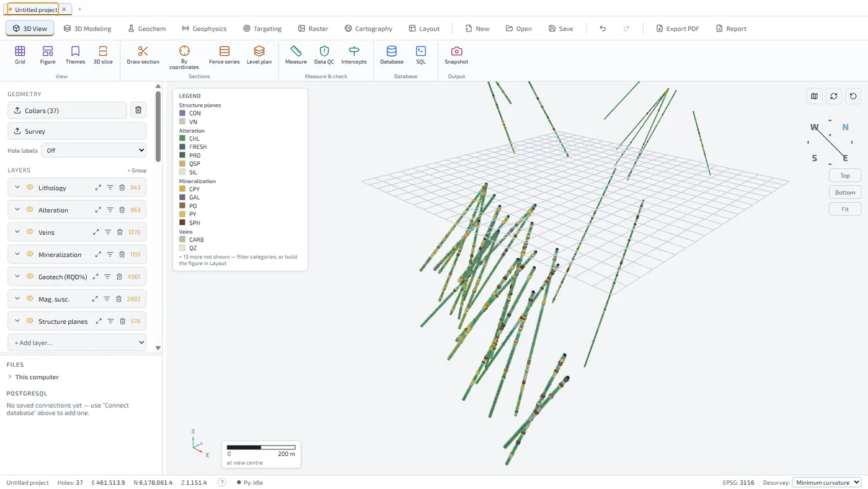This screenshot has width=868, height=489.
Task: Take a Snapshot of the view
Action: tap(456, 55)
